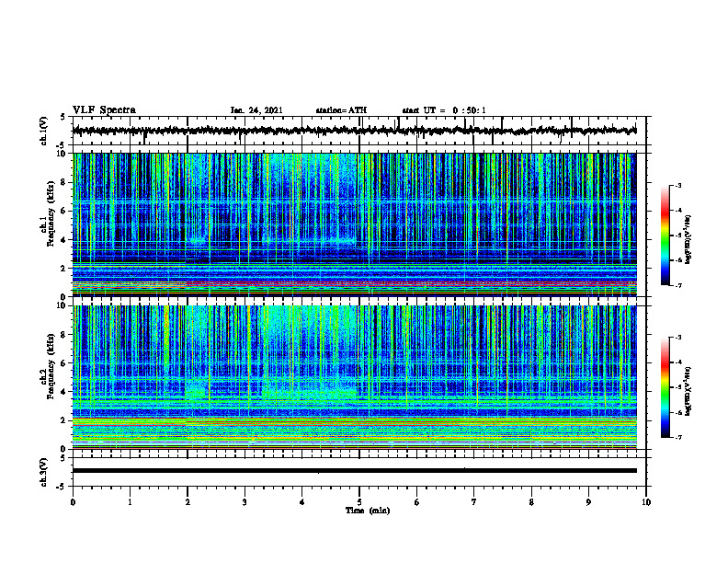
Task: Click the ch.3 flat voltage trace
Action: [x=354, y=471]
